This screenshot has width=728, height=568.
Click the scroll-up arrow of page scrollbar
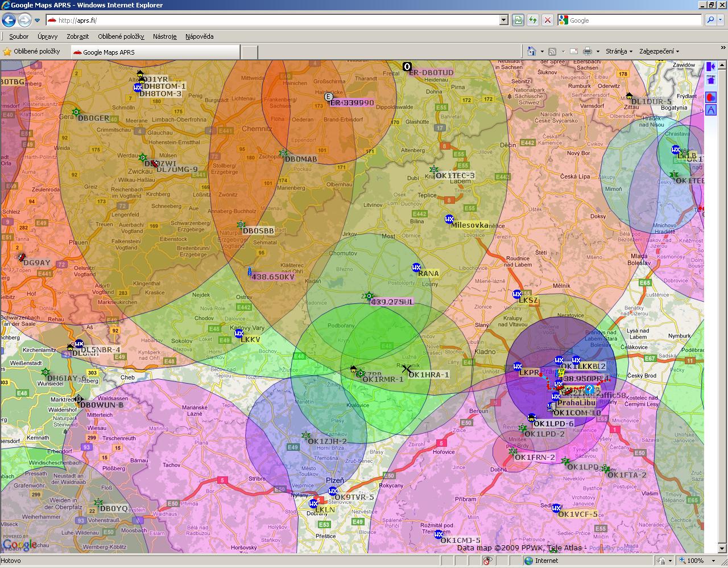pos(722,64)
